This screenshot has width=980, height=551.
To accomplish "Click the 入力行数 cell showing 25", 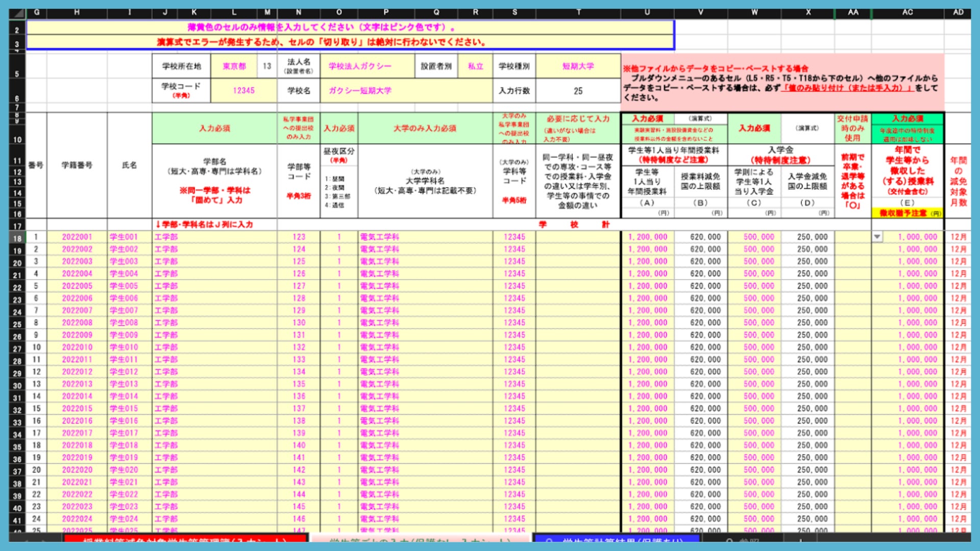I will click(578, 91).
